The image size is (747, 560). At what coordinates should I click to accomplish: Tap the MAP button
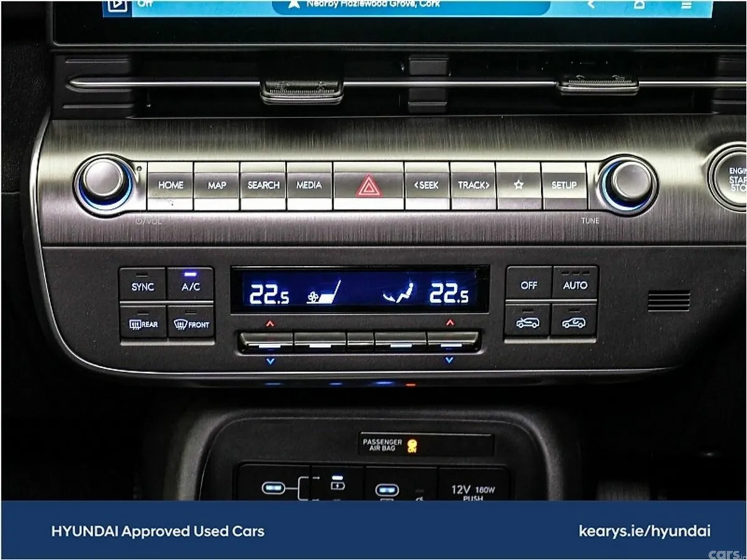click(217, 185)
